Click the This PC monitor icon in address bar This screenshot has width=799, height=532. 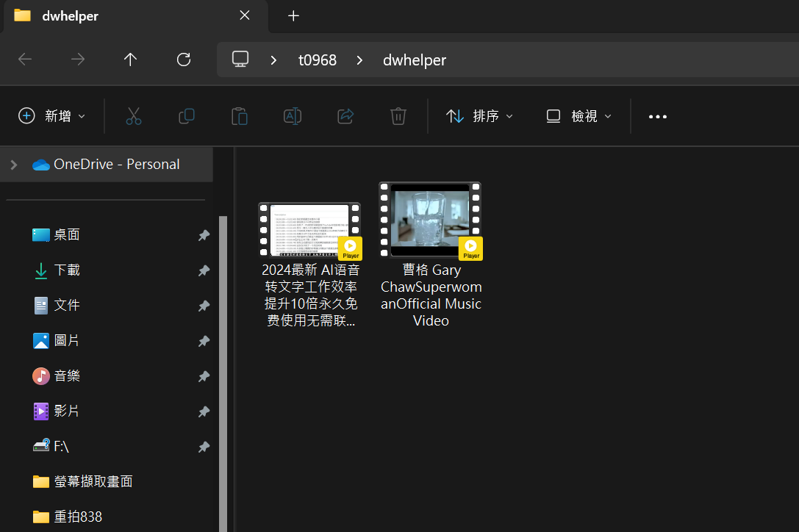(240, 60)
